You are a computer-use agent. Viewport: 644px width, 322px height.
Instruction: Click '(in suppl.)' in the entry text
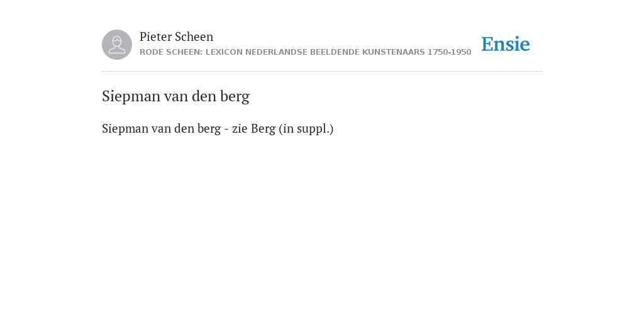click(306, 128)
